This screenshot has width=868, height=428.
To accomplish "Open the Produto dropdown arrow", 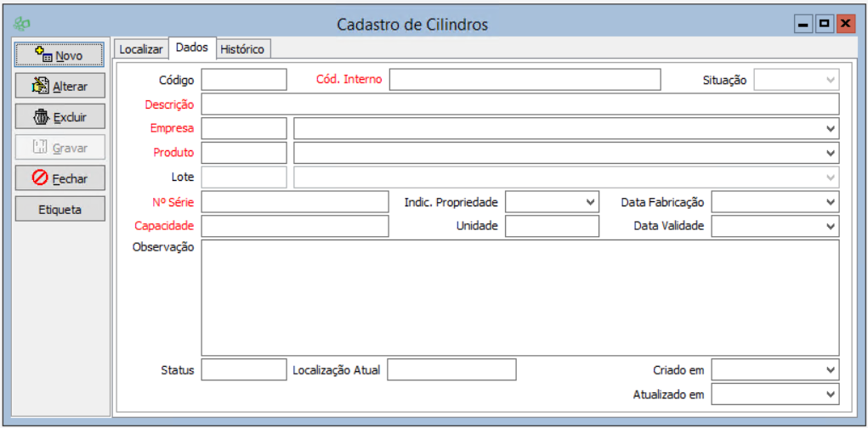I will [830, 154].
